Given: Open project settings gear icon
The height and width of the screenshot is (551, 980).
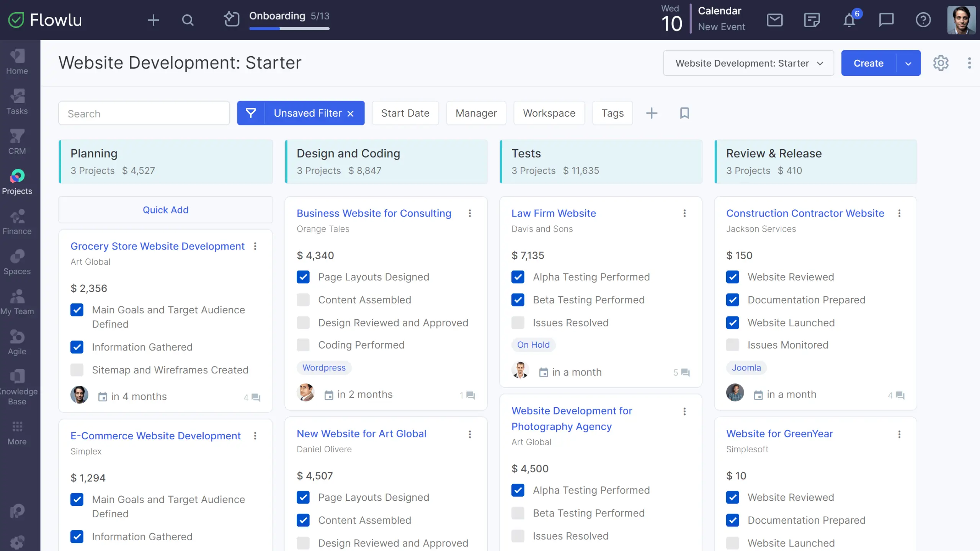Looking at the screenshot, I should (941, 63).
